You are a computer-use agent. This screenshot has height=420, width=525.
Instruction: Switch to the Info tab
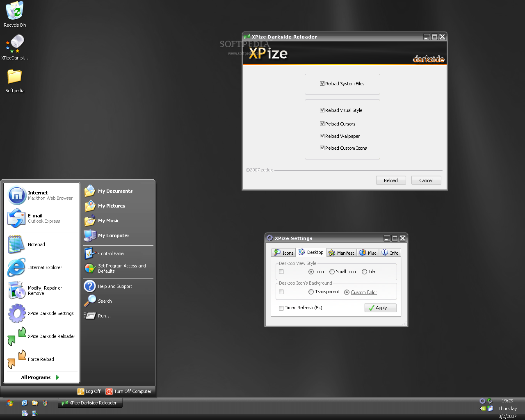tap(390, 253)
